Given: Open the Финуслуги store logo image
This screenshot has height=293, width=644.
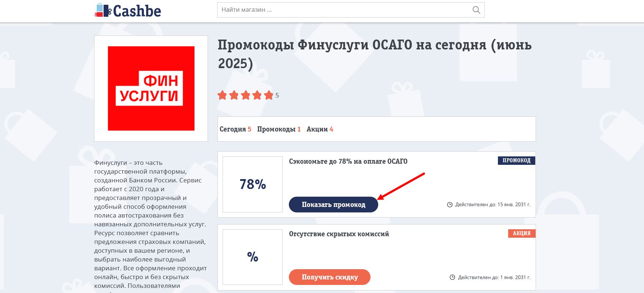Looking at the screenshot, I should coord(151,88).
